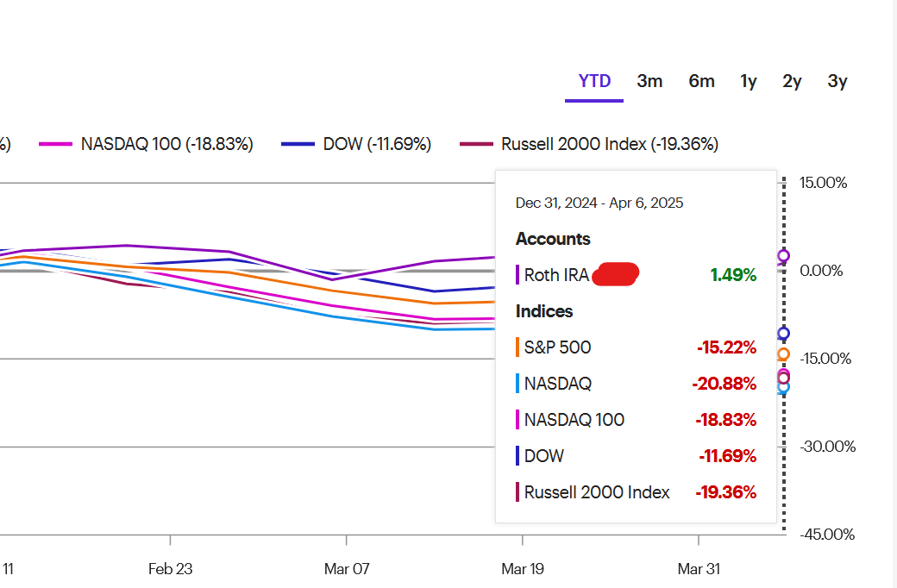Select the YTD time range tab
The image size is (897, 588).
click(x=594, y=81)
